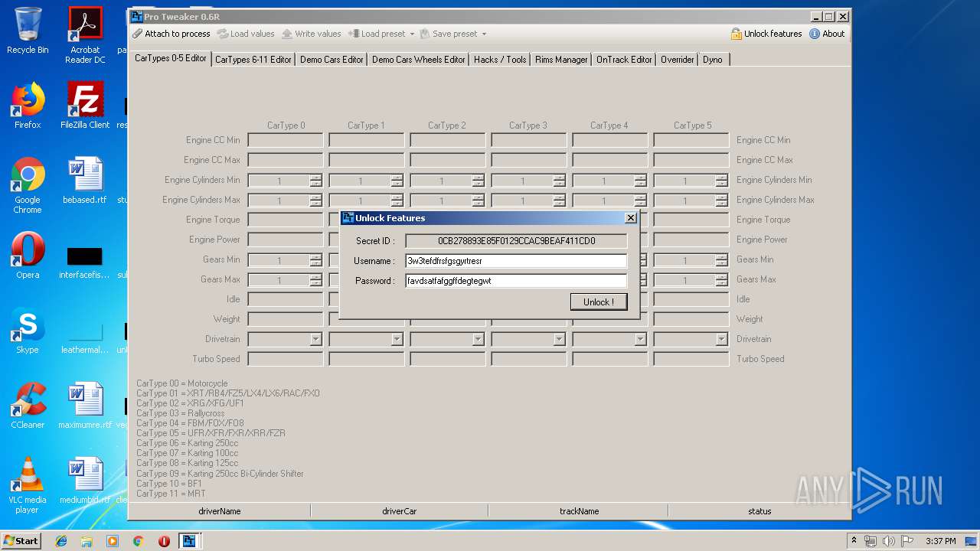Image resolution: width=980 pixels, height=551 pixels.
Task: Switch to CarTypes 6-11 Editor tab
Action: click(253, 60)
